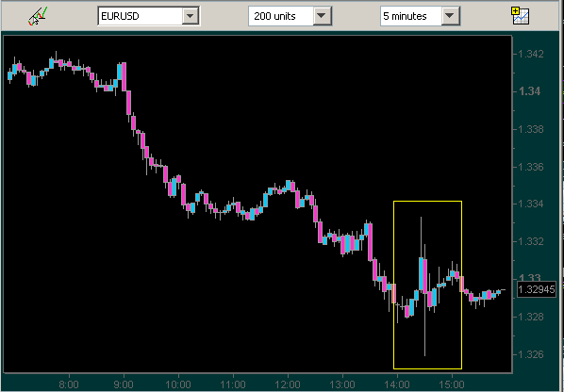This screenshot has width=564, height=392.
Task: Click the 11:00 time axis label
Action: point(233,384)
